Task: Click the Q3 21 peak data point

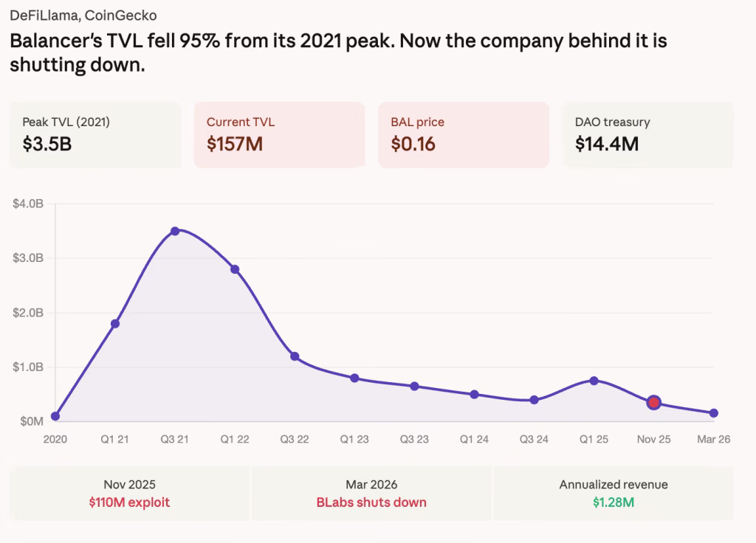Action: tap(175, 231)
